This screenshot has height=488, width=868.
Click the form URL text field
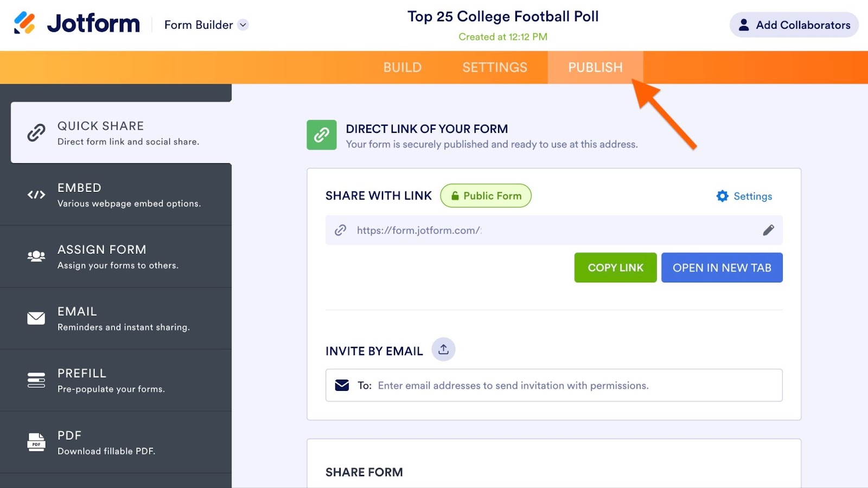(542, 230)
